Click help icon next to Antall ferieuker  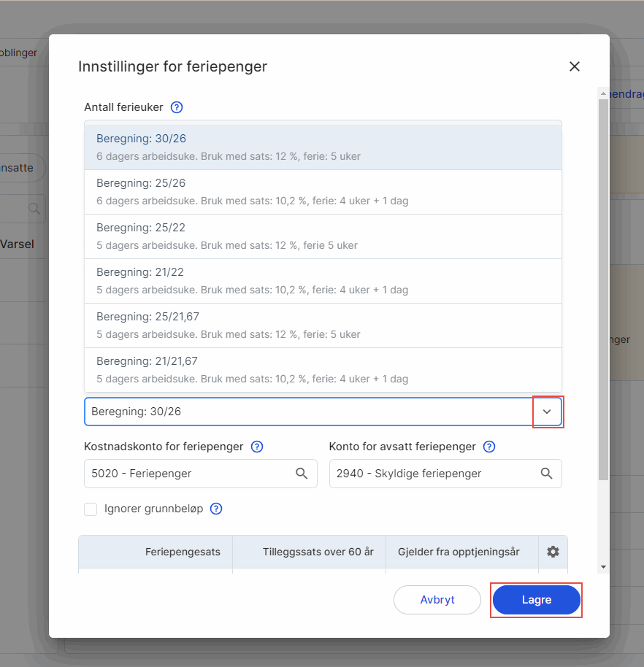(x=176, y=107)
